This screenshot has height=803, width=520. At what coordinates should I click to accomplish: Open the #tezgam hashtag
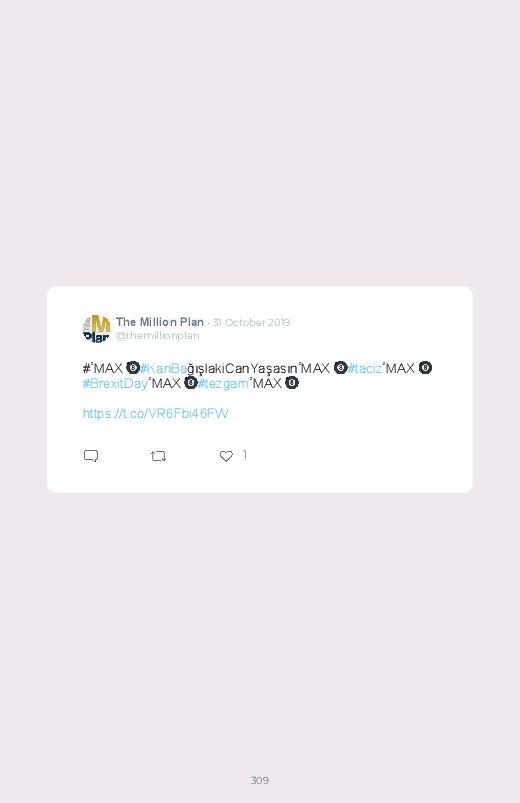tap(223, 383)
